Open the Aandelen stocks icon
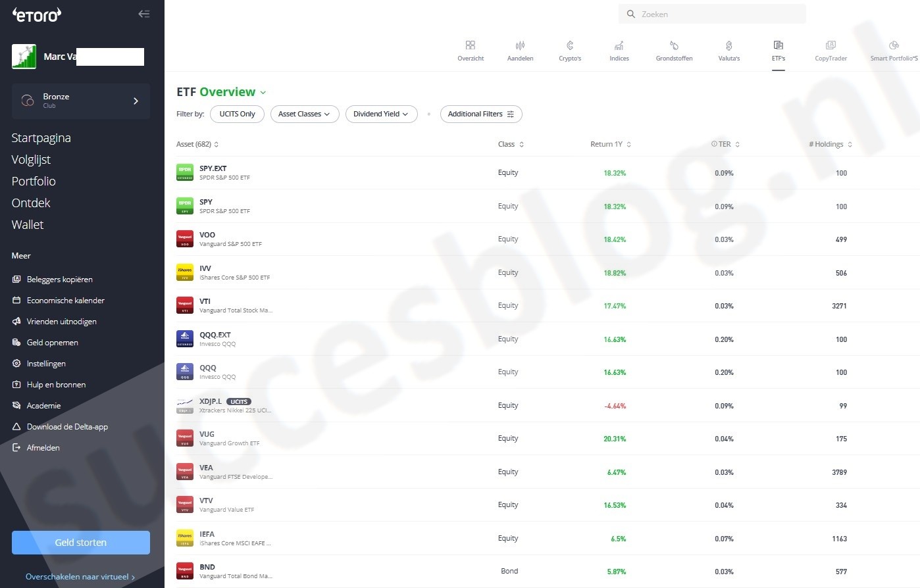Screen dimensions: 920x588 click(x=520, y=46)
